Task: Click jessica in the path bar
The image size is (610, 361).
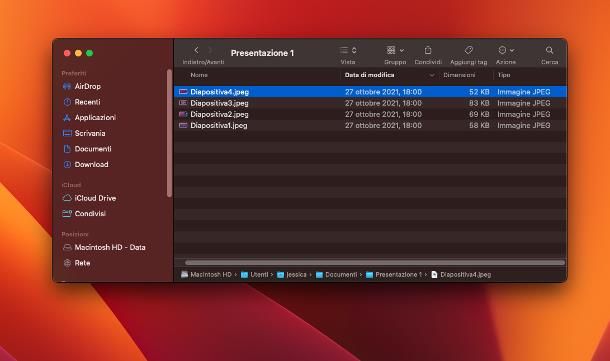Action: (x=292, y=275)
